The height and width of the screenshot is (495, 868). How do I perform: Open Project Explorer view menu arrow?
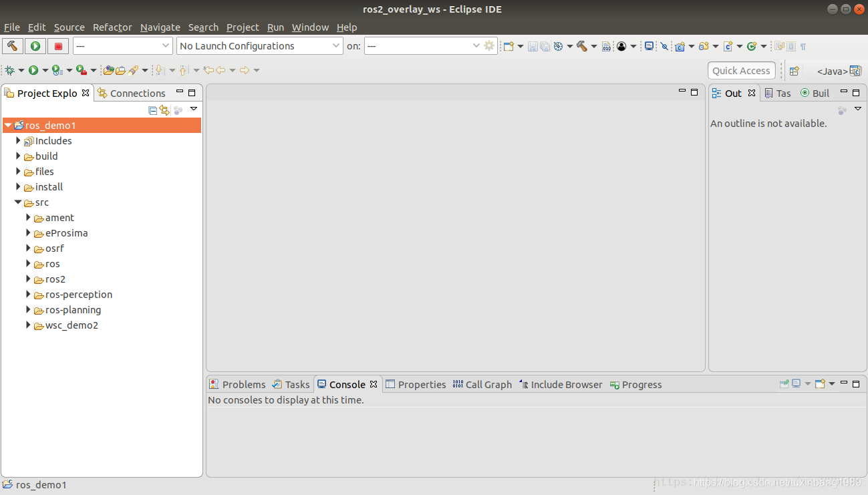pos(194,109)
